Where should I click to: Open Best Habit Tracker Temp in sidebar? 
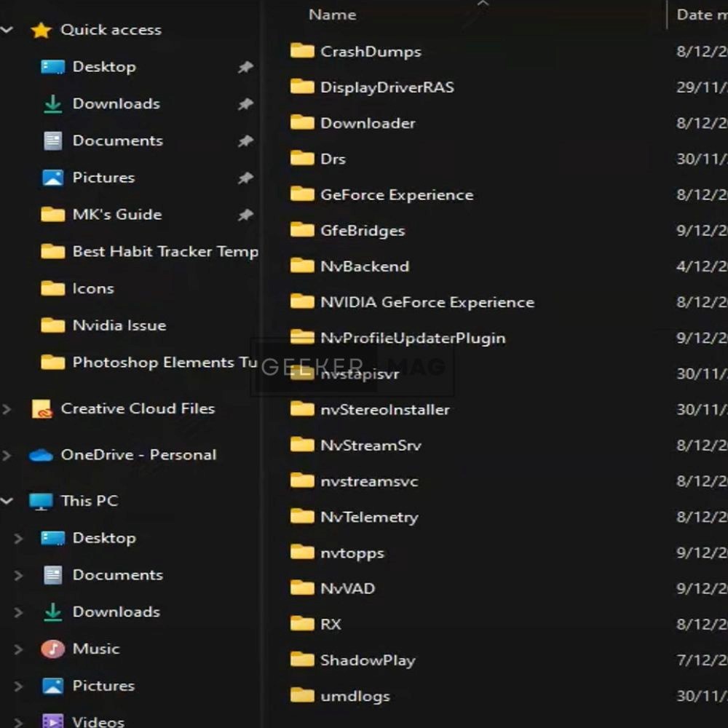pyautogui.click(x=166, y=252)
